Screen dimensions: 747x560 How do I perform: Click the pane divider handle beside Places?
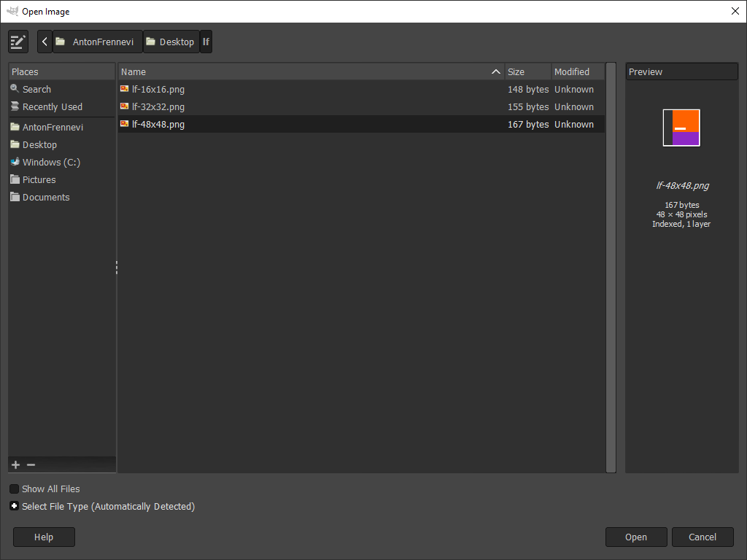(x=117, y=268)
